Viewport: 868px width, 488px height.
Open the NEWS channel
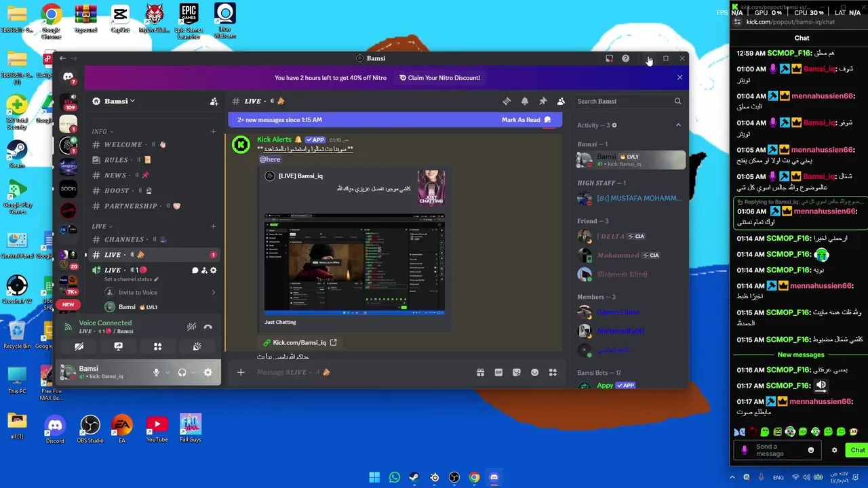(x=153, y=176)
